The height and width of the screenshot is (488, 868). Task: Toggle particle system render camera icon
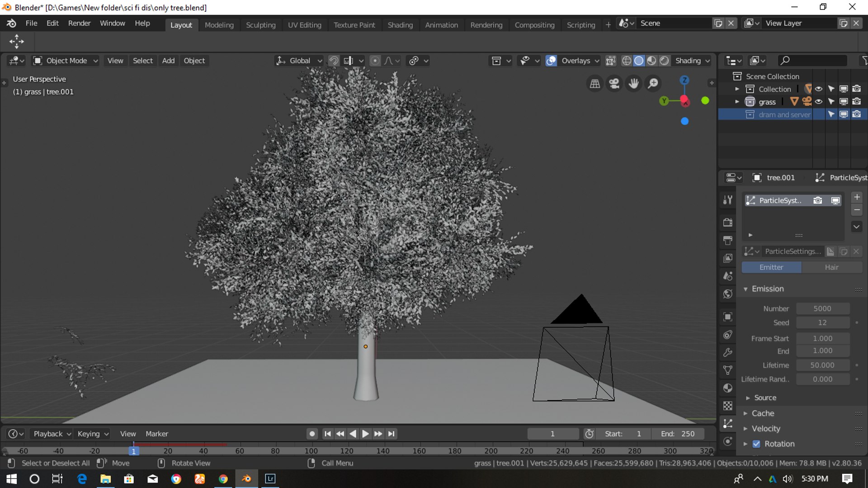817,200
